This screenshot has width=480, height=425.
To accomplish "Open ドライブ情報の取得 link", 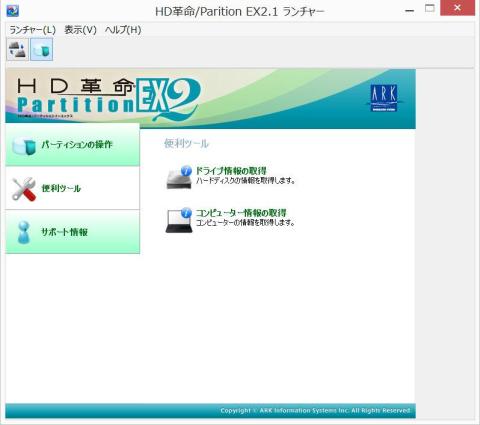I will pyautogui.click(x=231, y=171).
